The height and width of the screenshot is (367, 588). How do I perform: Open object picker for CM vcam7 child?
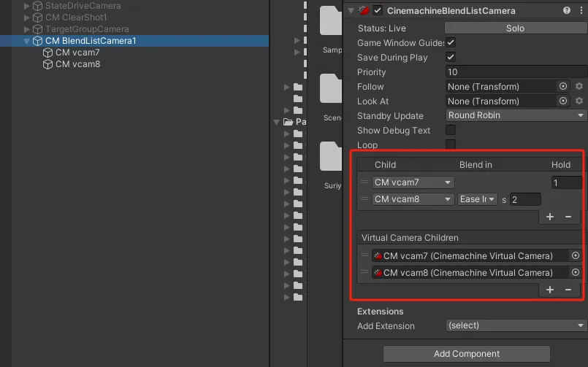click(x=576, y=256)
